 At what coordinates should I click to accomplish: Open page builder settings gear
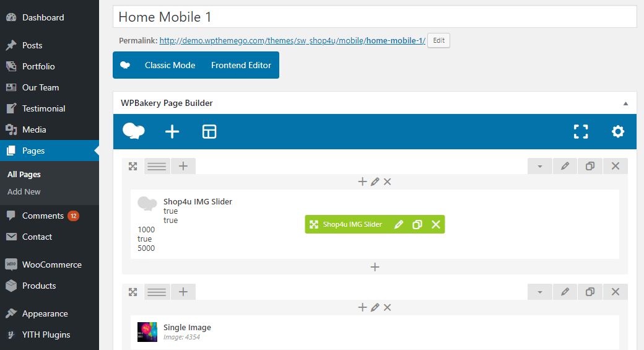tap(618, 131)
